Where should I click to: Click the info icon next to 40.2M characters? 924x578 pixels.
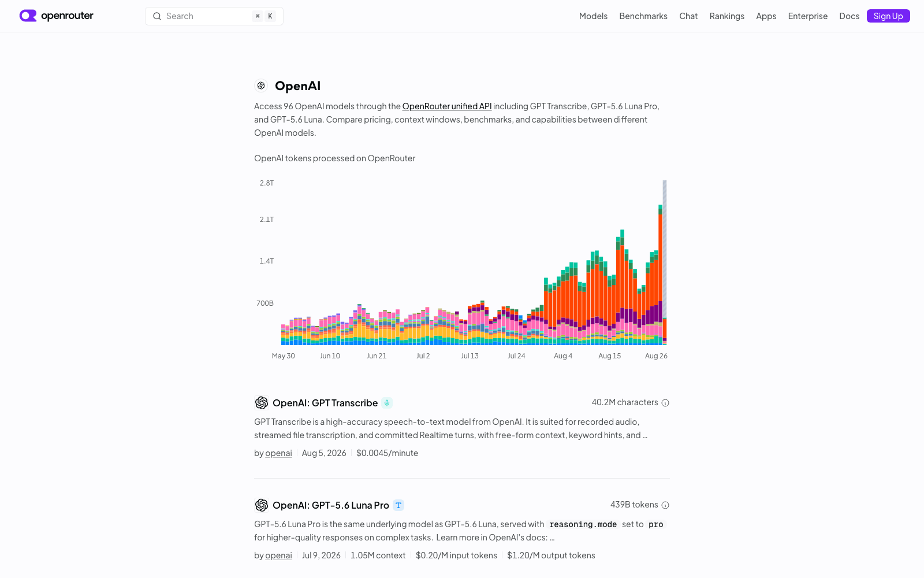point(665,403)
